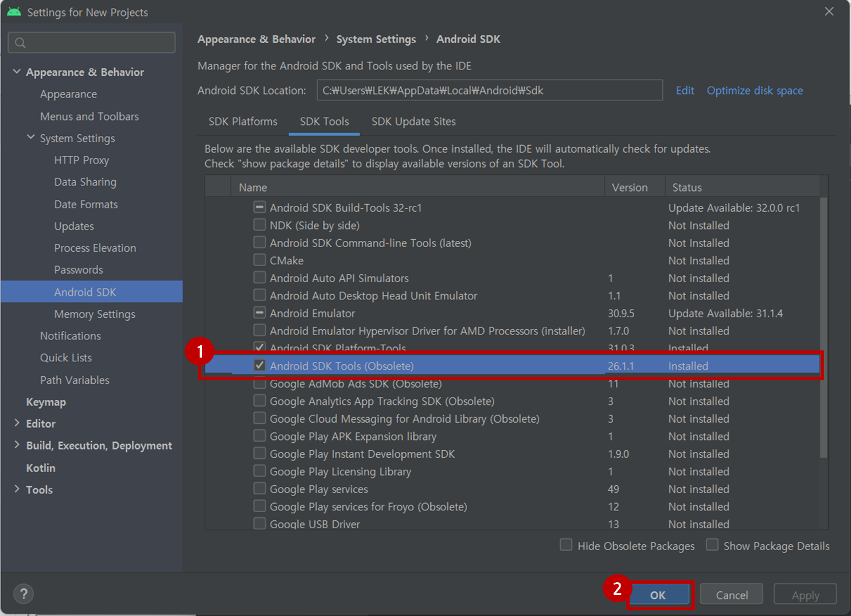Click the Cancel button
This screenshot has height=616, width=851.
(732, 595)
